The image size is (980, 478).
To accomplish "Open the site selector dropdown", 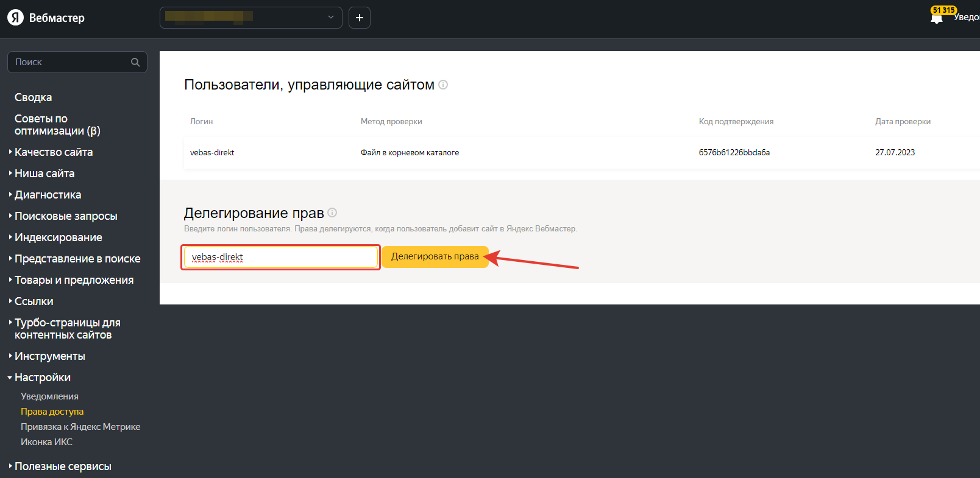I will [x=251, y=18].
